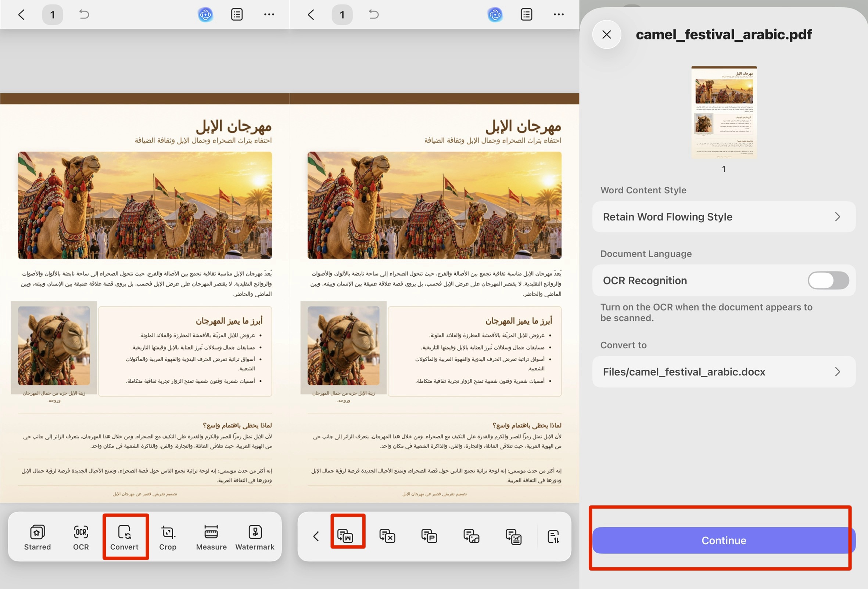The width and height of the screenshot is (868, 589).
Task: Open the Starred tool
Action: (x=37, y=537)
